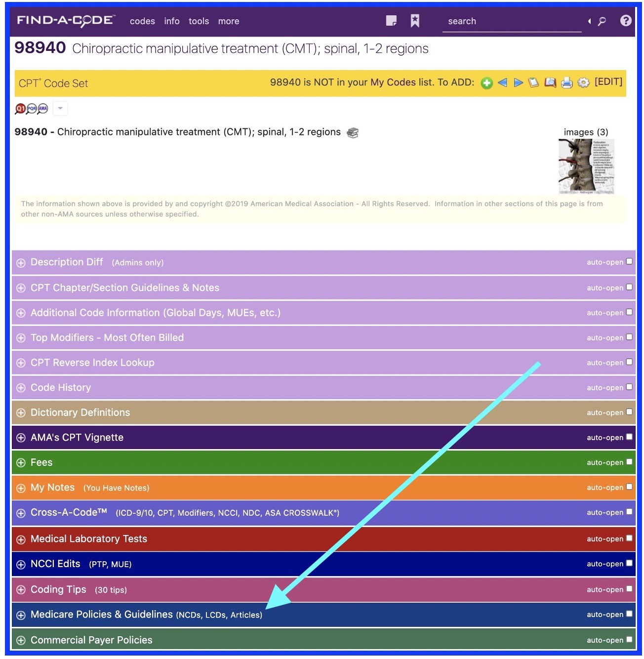Screen dimensions: 644x659
Task: Go to next code with right blue arrow
Action: click(518, 82)
